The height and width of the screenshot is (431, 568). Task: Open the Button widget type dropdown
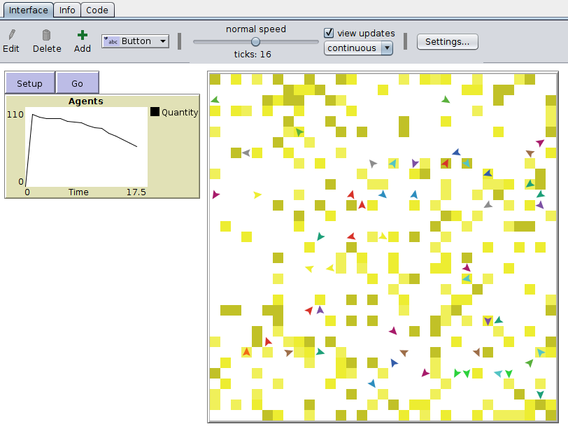pyautogui.click(x=135, y=41)
